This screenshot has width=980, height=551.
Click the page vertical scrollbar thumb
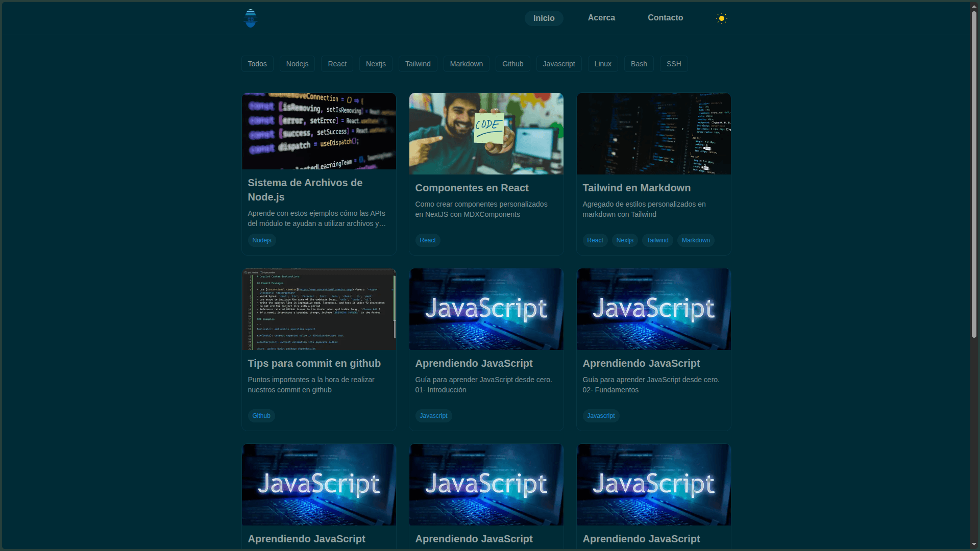974,173
